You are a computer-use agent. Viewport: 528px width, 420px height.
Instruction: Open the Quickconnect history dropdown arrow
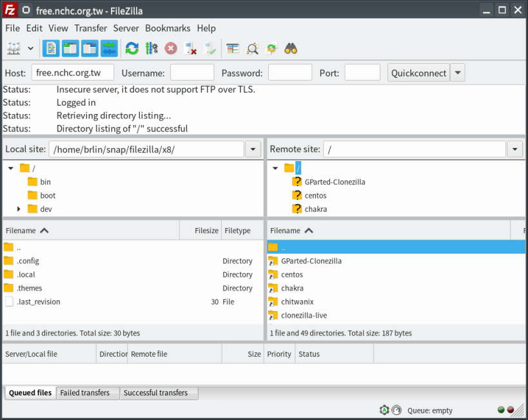tap(458, 73)
